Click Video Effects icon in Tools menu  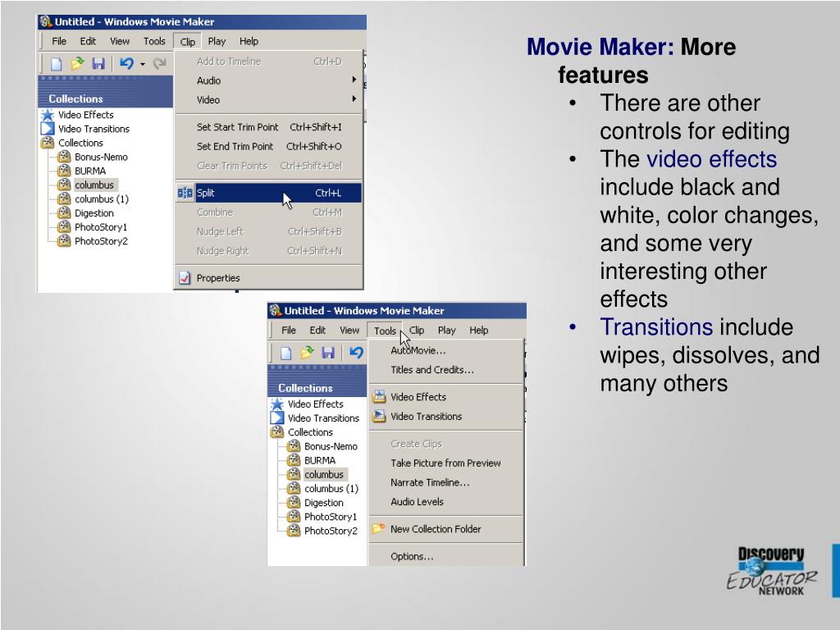pyautogui.click(x=379, y=396)
